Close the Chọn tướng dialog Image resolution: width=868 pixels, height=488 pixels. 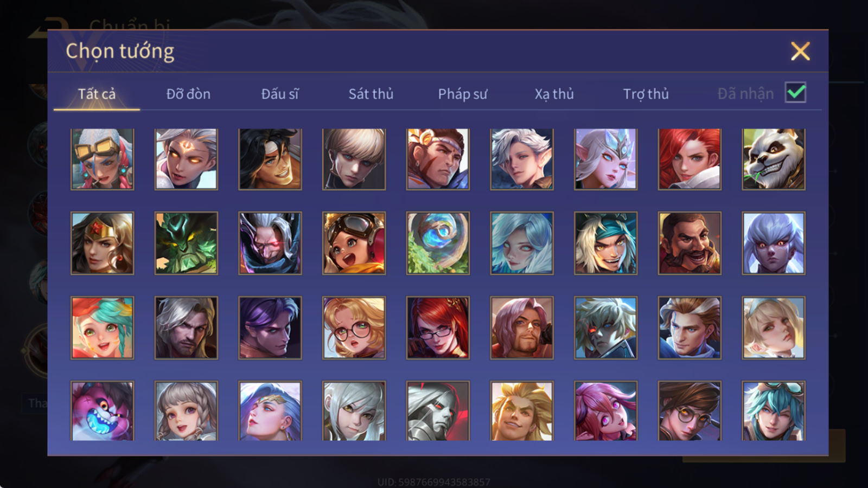point(800,52)
